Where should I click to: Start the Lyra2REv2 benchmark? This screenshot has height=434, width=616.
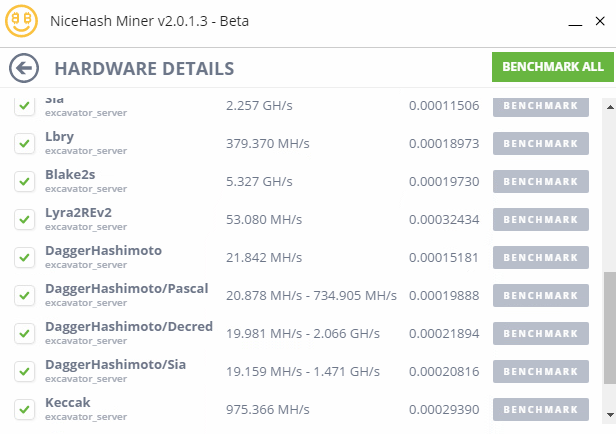click(540, 220)
